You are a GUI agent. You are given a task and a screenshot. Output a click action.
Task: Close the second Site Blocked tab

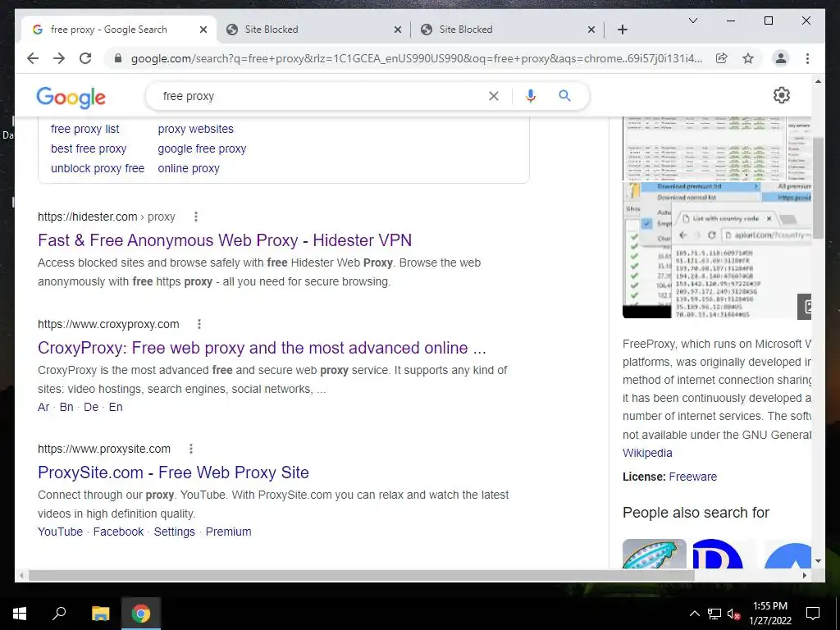click(591, 30)
